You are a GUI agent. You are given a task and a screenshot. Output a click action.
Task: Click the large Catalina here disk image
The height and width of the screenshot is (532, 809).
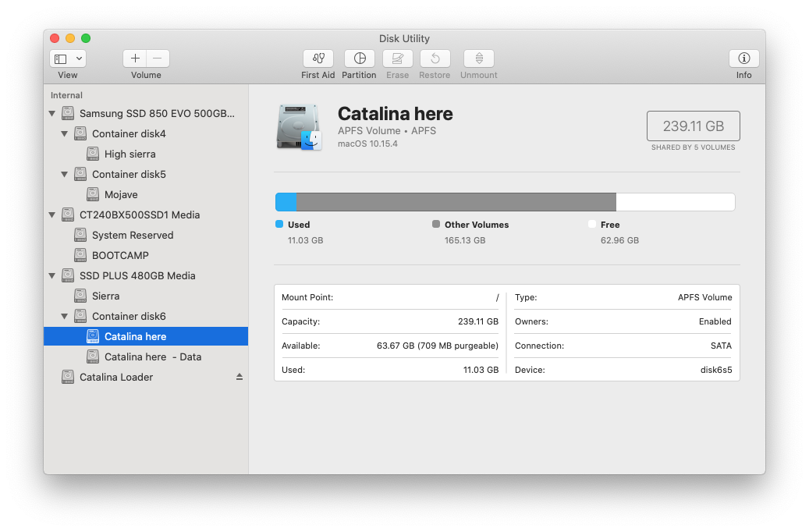click(300, 127)
